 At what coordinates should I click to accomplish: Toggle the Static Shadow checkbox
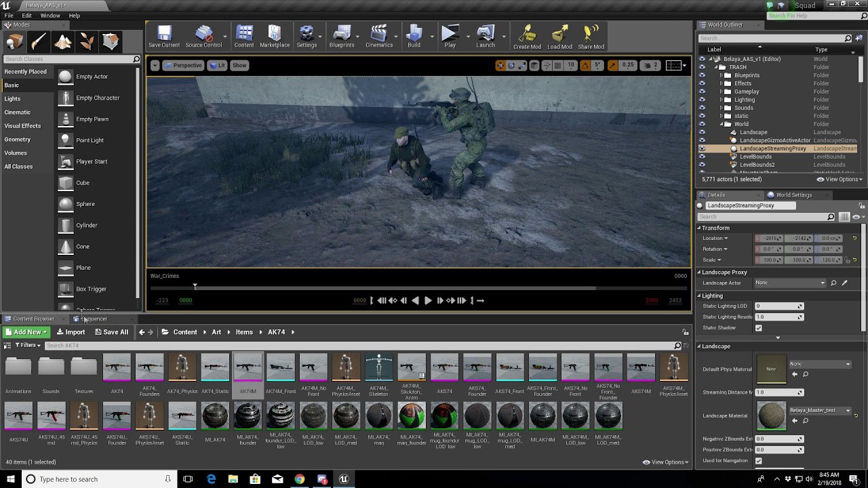pyautogui.click(x=758, y=328)
